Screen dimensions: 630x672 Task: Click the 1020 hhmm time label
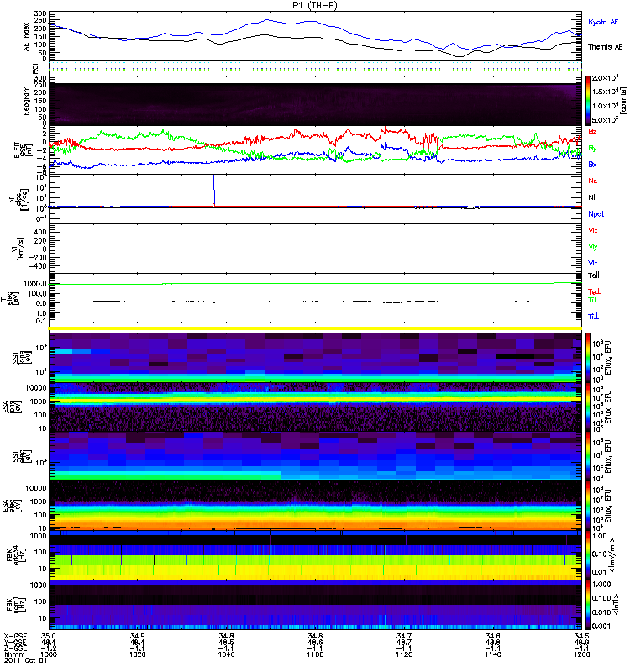[138, 654]
